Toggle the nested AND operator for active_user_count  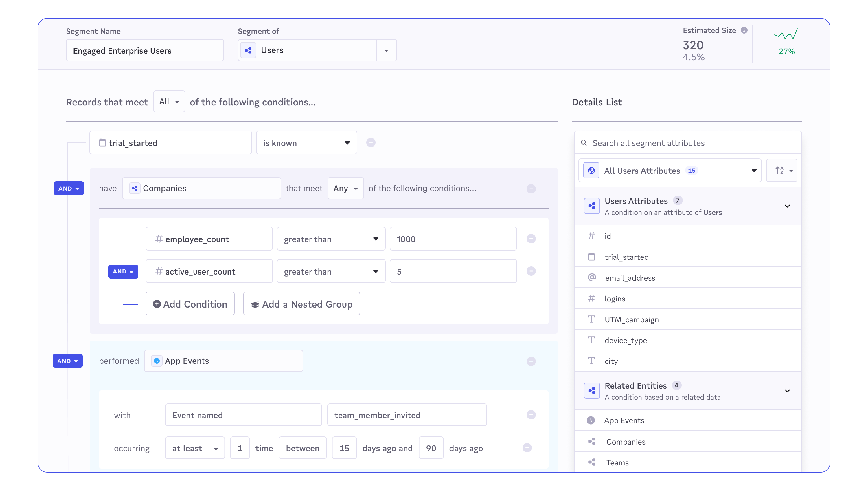click(123, 271)
